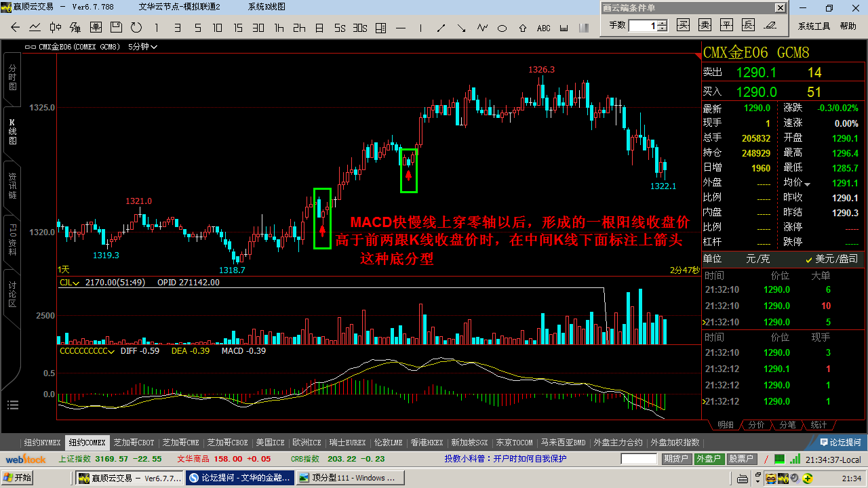Click the 筹 chip distribution toolbar icon
This screenshot has height=488, width=868.
(x=75, y=28)
